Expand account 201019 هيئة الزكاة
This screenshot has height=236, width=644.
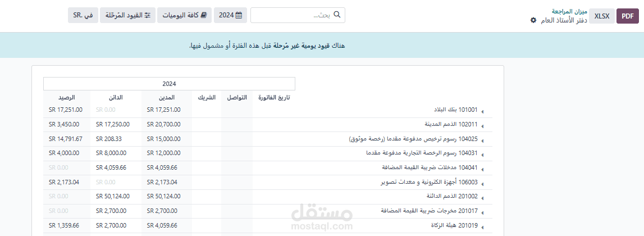click(483, 228)
